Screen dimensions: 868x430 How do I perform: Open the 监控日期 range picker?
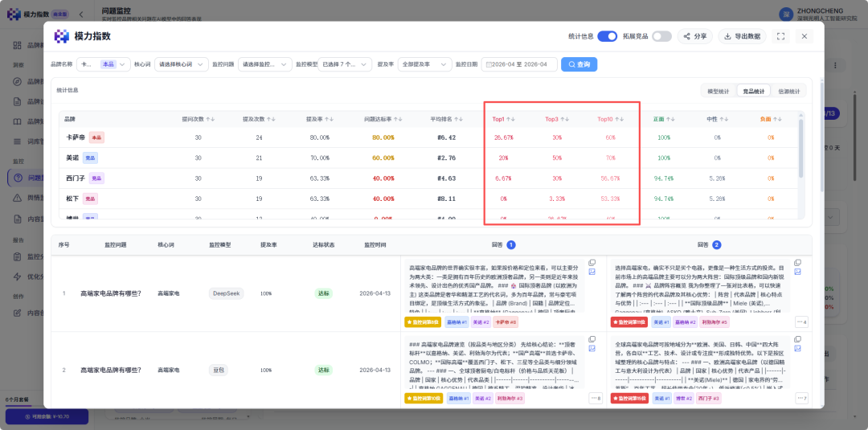tap(519, 64)
